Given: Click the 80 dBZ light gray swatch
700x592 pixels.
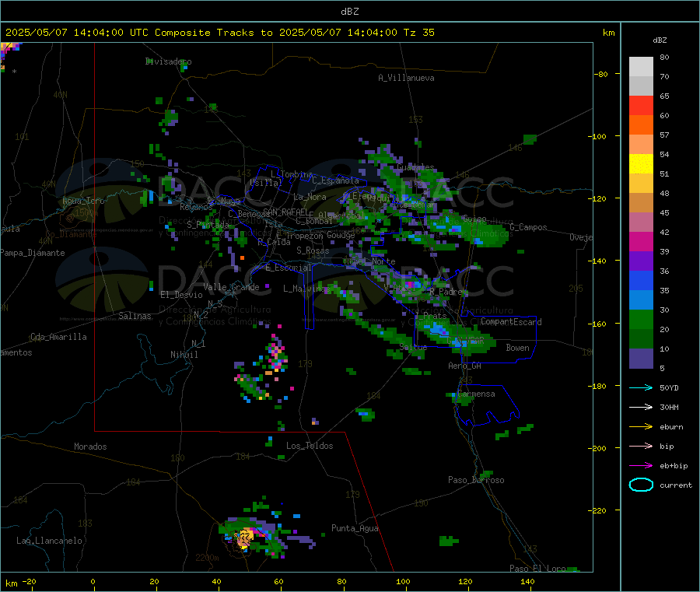Looking at the screenshot, I should (641, 67).
